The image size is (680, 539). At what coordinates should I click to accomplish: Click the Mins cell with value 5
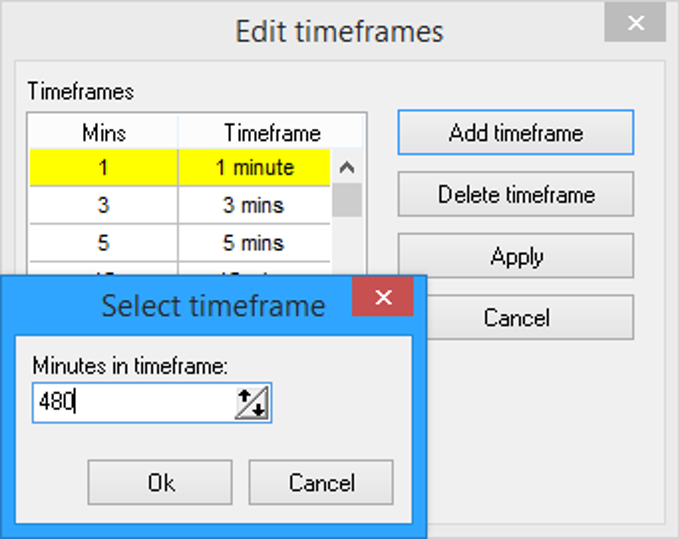tap(103, 243)
